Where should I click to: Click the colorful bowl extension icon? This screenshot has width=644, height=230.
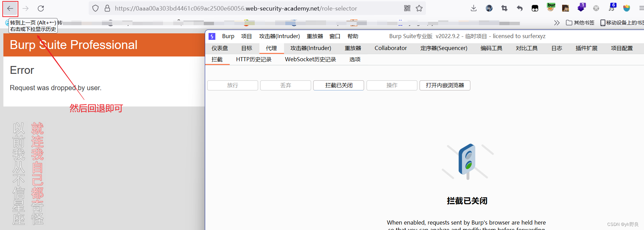coord(627,8)
